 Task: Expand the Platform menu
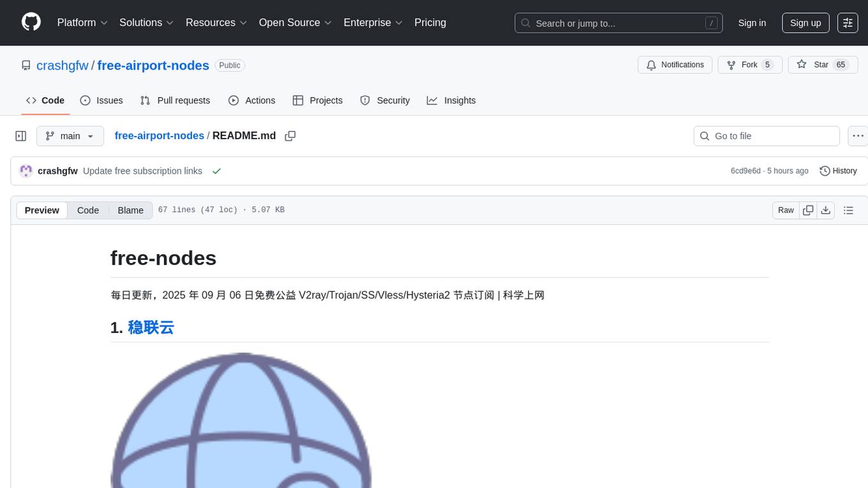click(82, 22)
